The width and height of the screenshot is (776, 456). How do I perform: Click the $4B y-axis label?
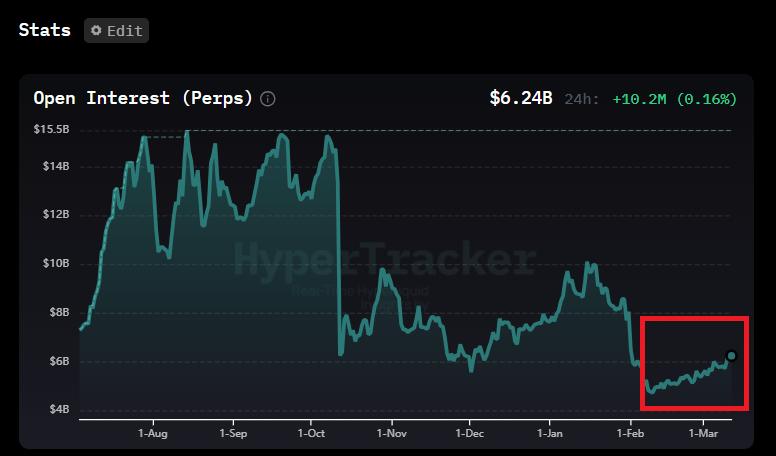point(57,410)
